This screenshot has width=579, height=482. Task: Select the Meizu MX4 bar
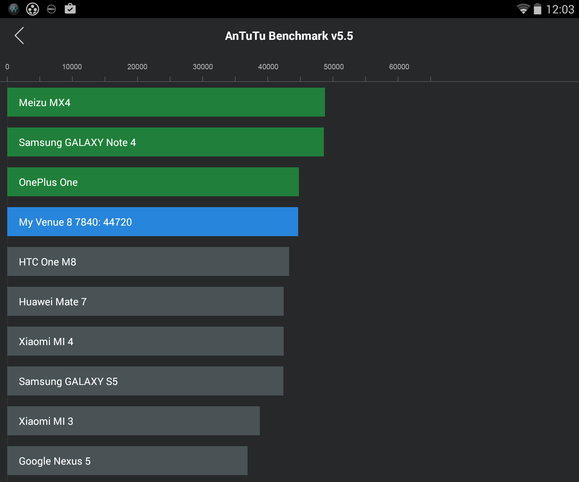(x=166, y=102)
